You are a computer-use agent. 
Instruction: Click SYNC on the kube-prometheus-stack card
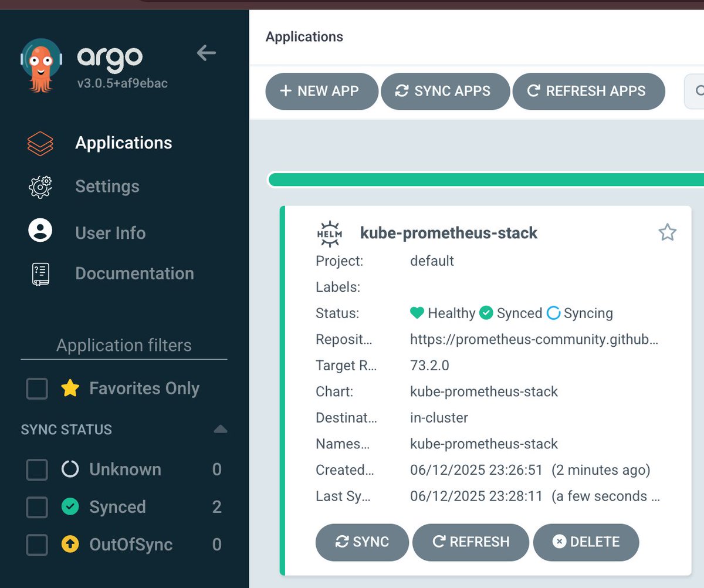click(x=362, y=542)
